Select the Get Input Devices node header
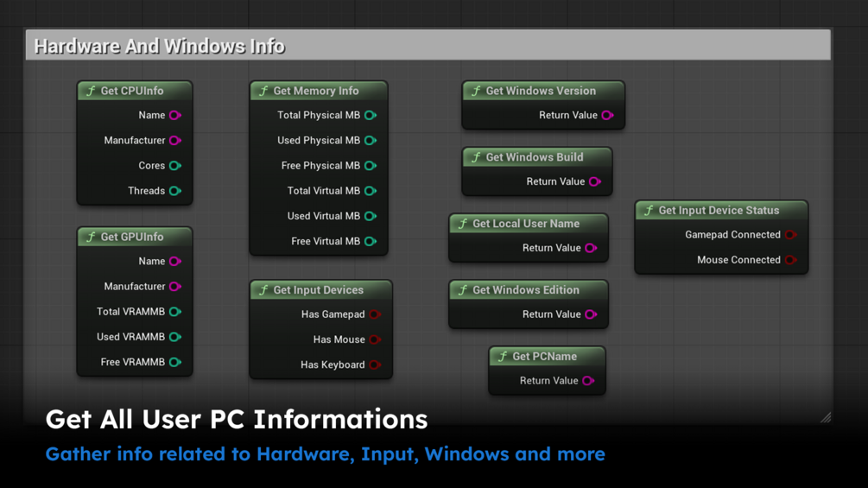 [x=320, y=290]
